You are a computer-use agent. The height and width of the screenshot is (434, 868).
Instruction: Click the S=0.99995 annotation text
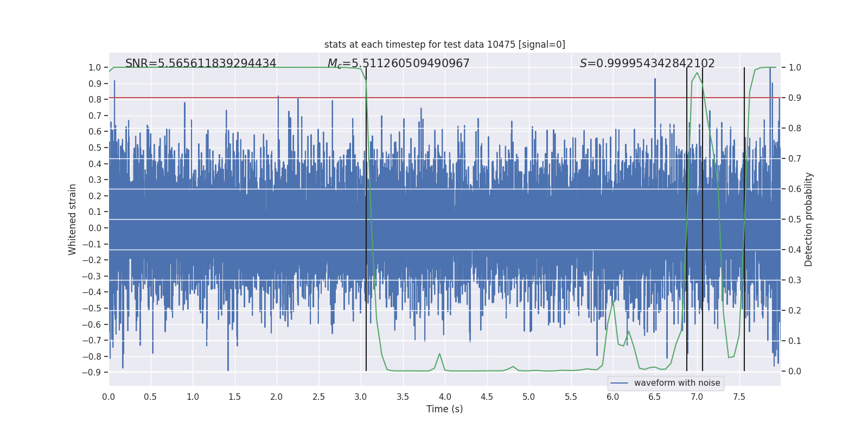[x=647, y=63]
